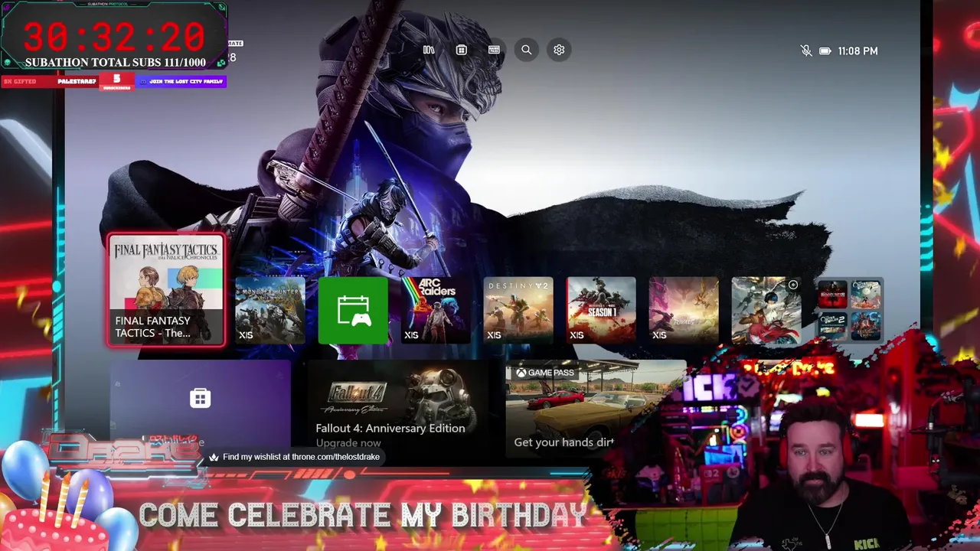Click 'Subathon Total Subs 111/1000' text
The image size is (980, 551).
tap(115, 63)
